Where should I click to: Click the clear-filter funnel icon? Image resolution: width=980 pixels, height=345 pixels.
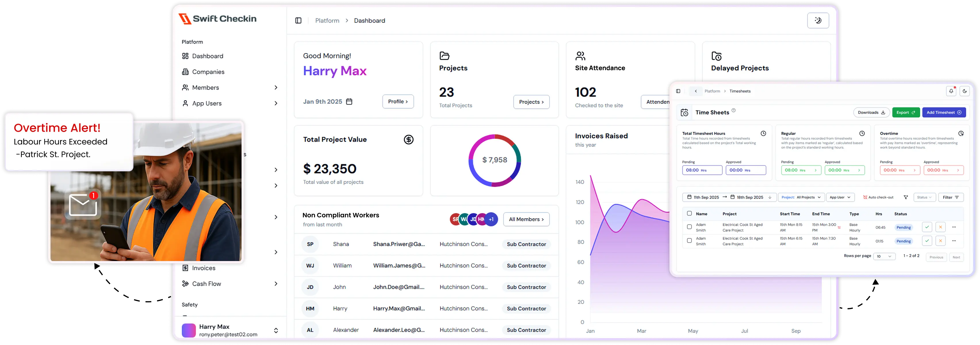[x=906, y=198]
